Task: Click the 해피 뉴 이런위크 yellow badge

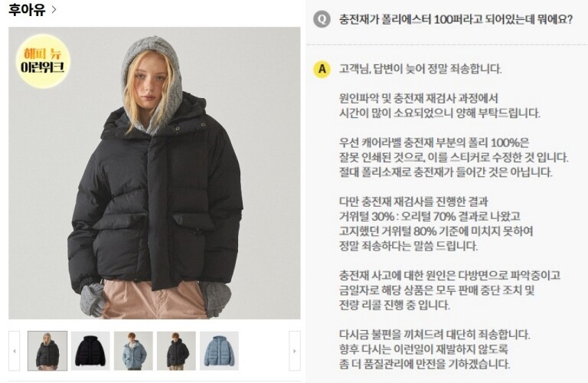Action: 43,61
